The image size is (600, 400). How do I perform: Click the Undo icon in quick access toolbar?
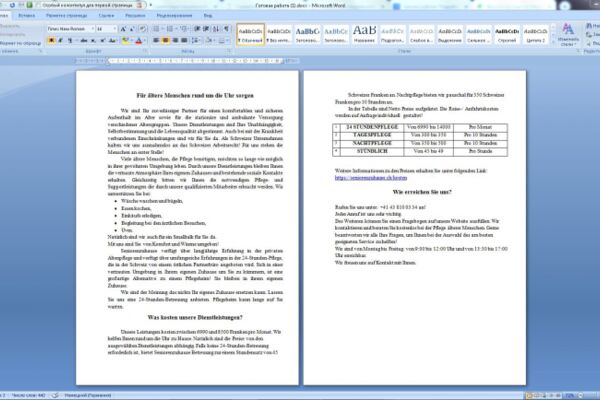[x=13, y=5]
